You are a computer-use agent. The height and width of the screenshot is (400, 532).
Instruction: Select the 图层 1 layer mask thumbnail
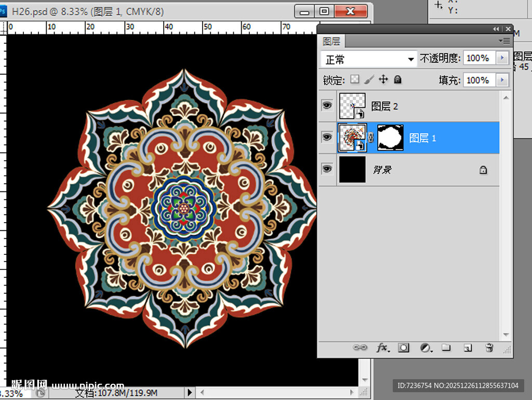[390, 138]
